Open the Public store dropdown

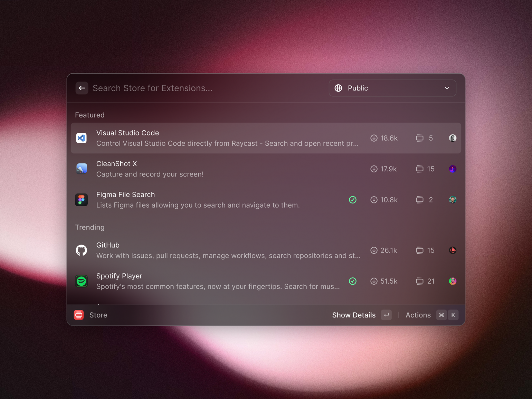(x=392, y=88)
